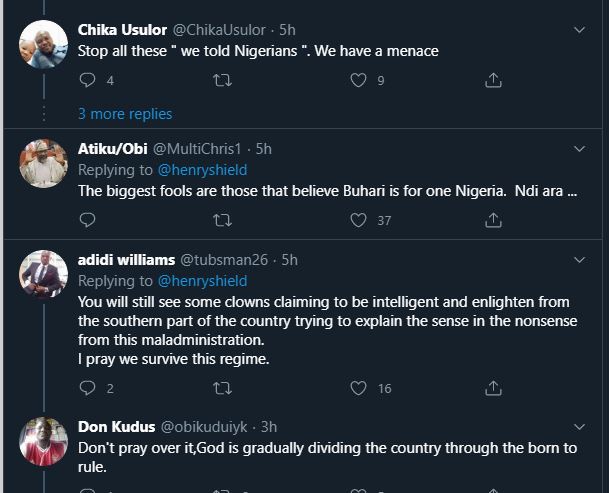The width and height of the screenshot is (609, 493).
Task: Reply to Chika Usulor's tweet
Action: 87,80
